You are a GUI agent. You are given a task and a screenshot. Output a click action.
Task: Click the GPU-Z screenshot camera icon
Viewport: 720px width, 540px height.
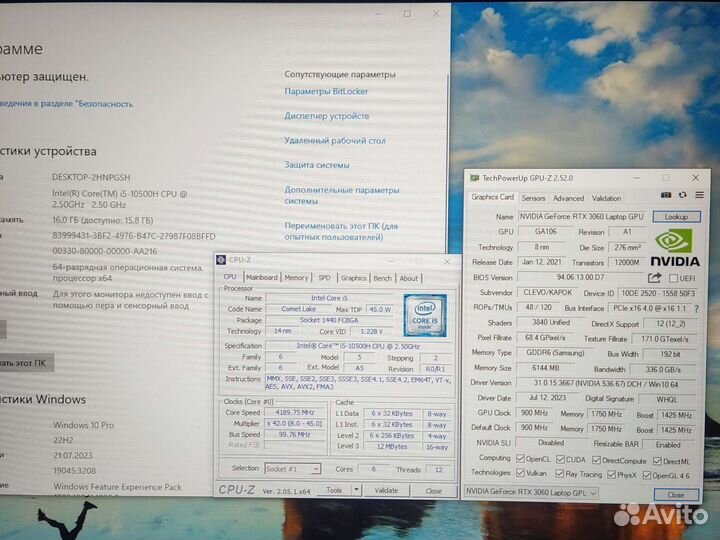click(x=666, y=195)
